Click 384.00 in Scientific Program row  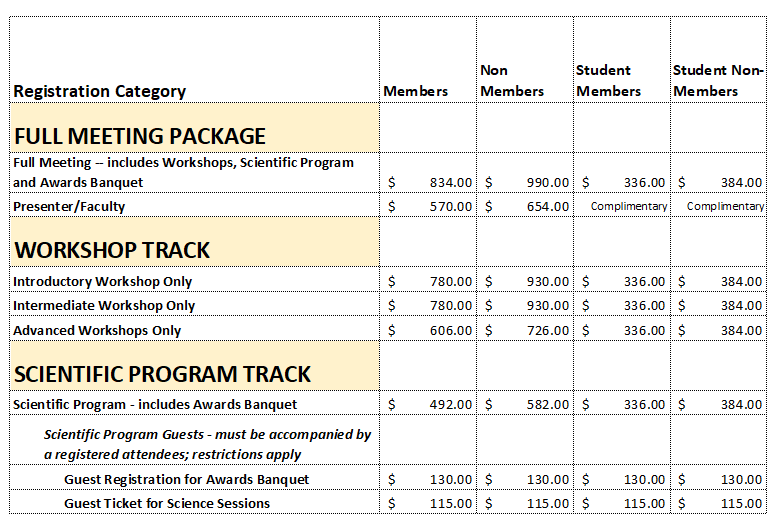pyautogui.click(x=741, y=405)
